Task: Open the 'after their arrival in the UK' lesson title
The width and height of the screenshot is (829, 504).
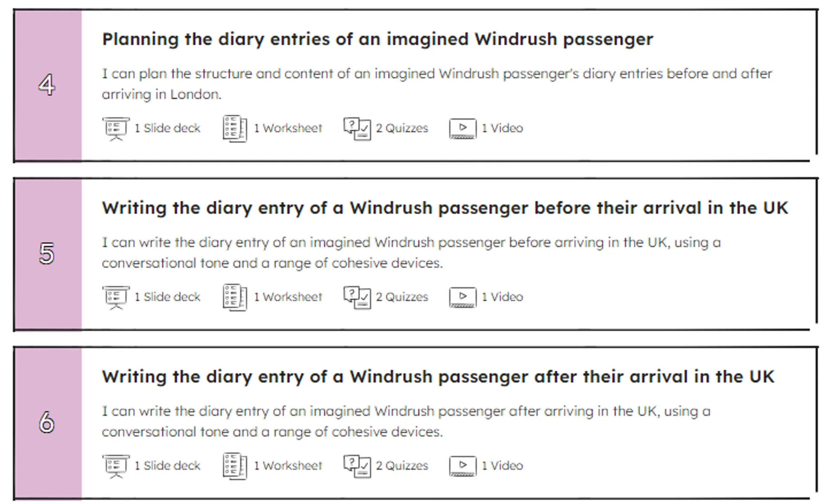Action: (438, 377)
